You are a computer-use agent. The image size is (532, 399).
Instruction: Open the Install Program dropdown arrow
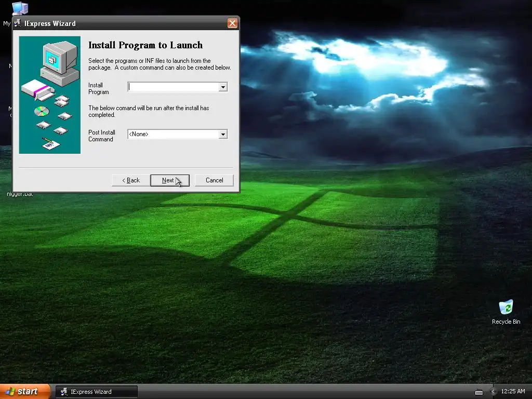(x=223, y=87)
